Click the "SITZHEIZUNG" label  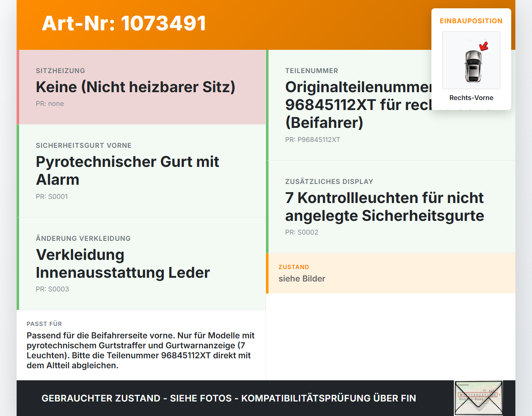[60, 71]
